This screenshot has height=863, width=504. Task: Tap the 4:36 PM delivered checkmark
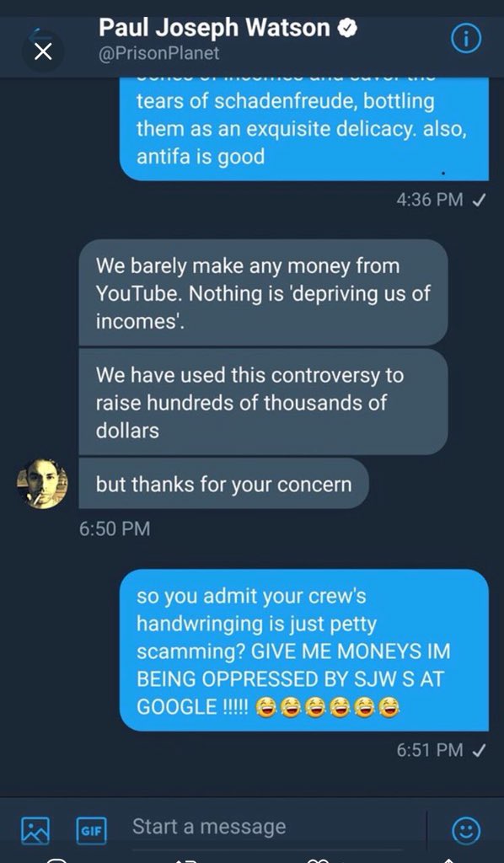480,199
